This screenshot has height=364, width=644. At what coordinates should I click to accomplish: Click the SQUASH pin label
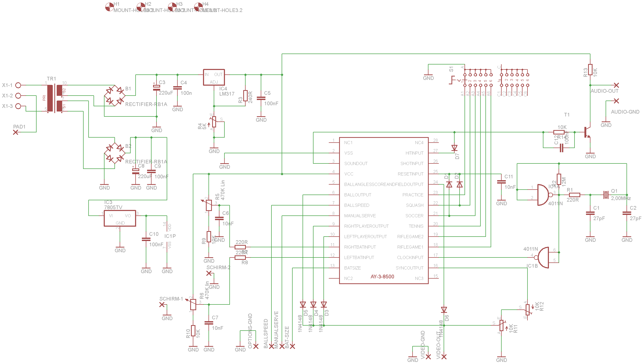tap(415, 205)
